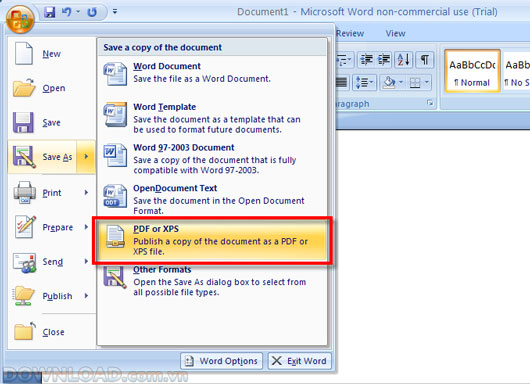Open the Undo history dropdown arrow
This screenshot has width=530, height=384.
[78, 12]
